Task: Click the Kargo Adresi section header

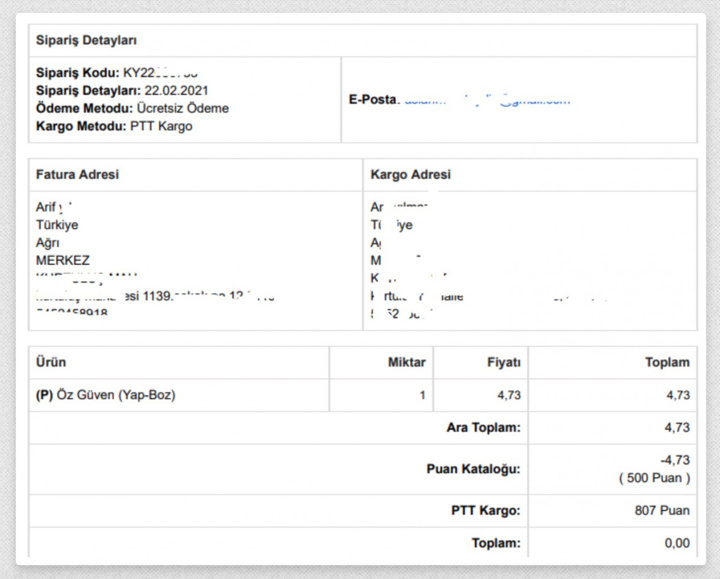Action: click(x=410, y=174)
